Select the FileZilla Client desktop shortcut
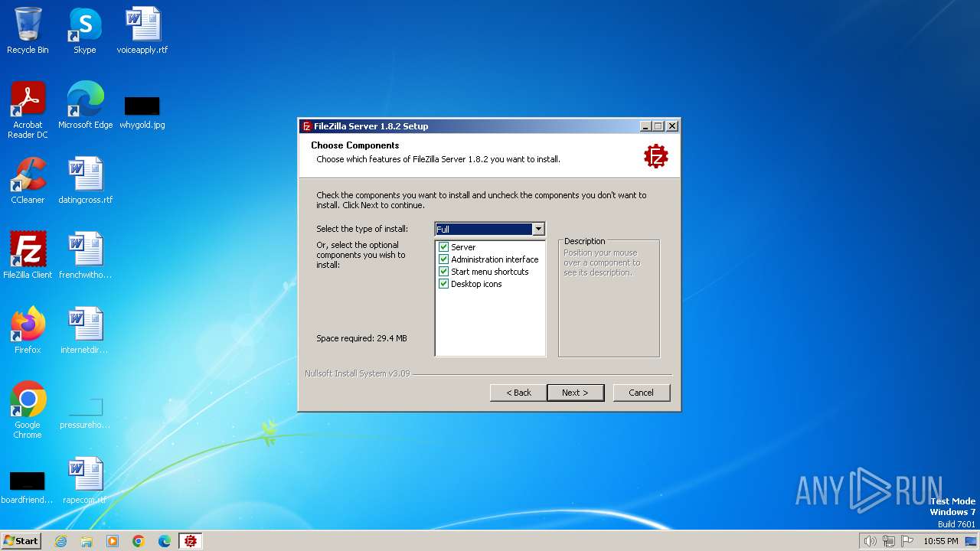 point(28,256)
